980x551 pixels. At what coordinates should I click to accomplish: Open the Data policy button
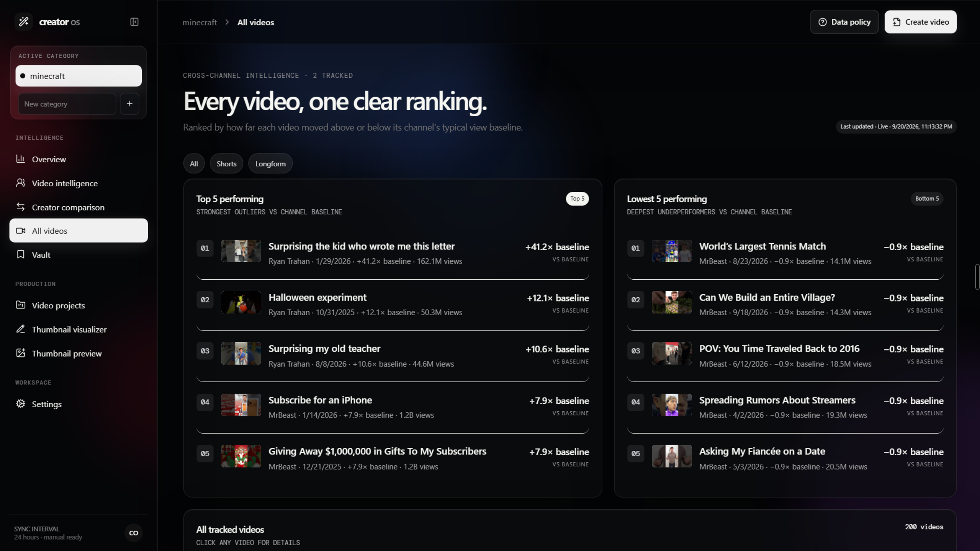(x=844, y=22)
